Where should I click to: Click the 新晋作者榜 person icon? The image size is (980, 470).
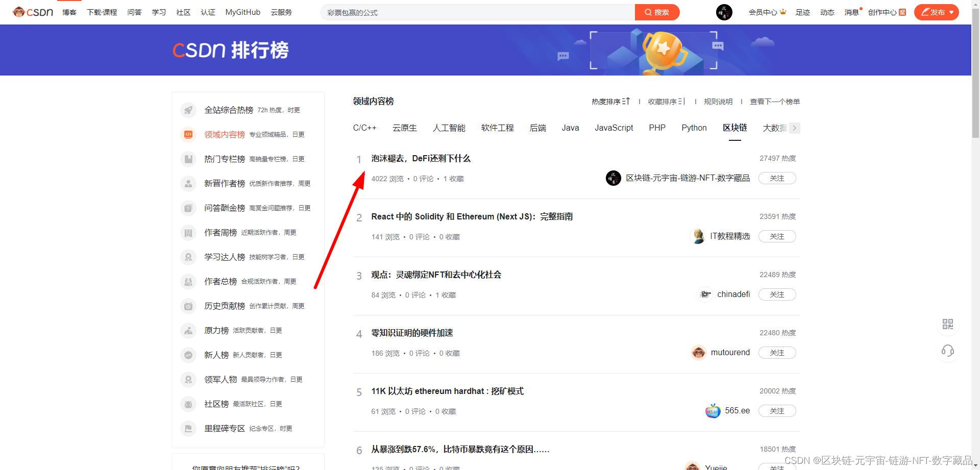tap(188, 184)
